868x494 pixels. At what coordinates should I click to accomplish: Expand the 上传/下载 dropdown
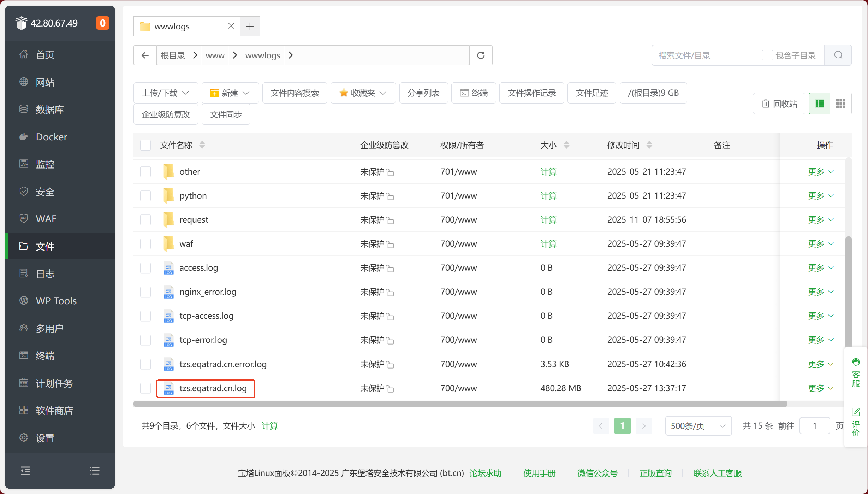[x=165, y=93]
